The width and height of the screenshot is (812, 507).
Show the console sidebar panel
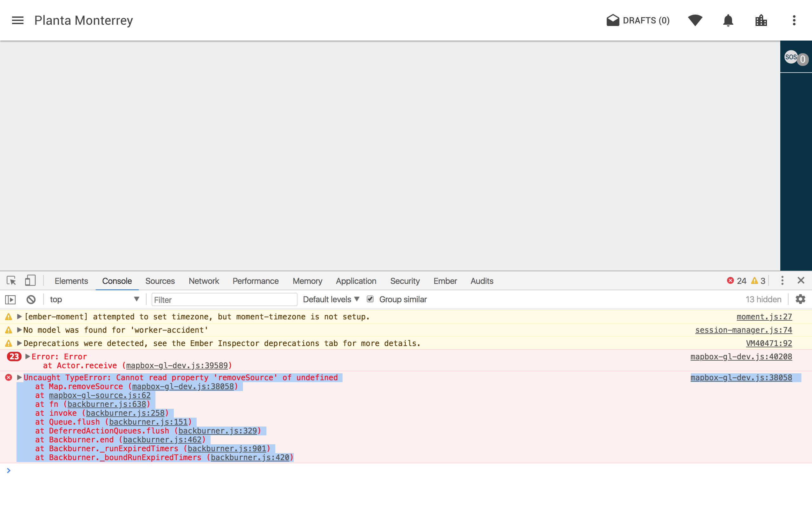(10, 299)
